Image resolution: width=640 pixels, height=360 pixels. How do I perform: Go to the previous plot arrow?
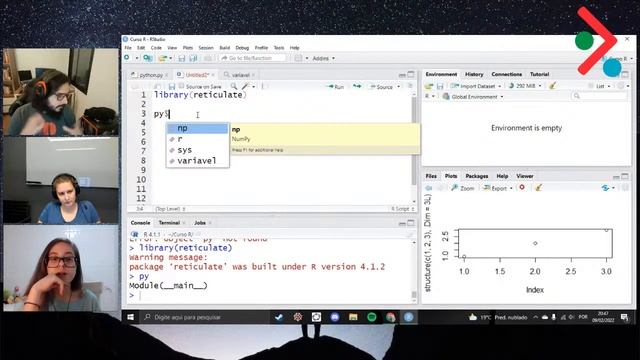(429, 188)
